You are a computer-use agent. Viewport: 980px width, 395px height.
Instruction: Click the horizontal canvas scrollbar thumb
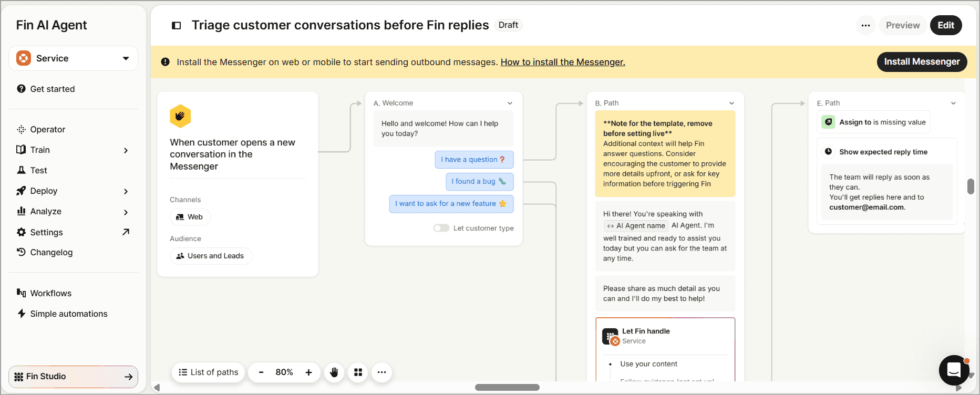pyautogui.click(x=507, y=388)
